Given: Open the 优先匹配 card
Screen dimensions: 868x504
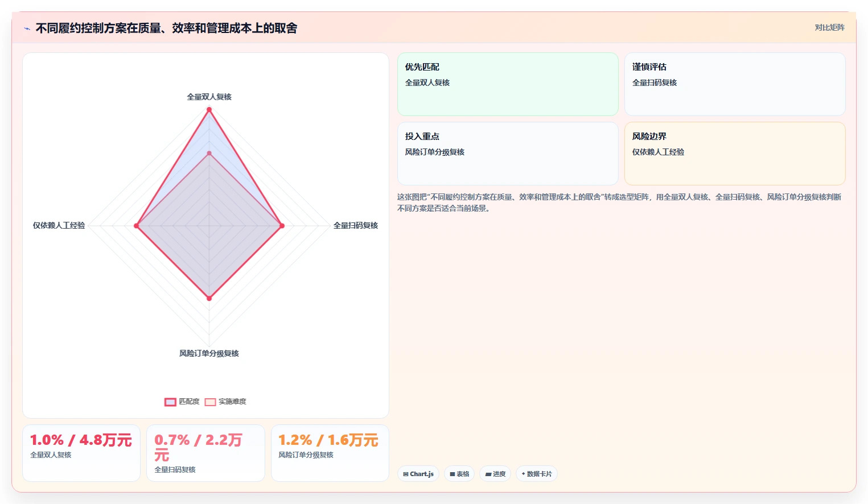Looking at the screenshot, I should [x=508, y=84].
